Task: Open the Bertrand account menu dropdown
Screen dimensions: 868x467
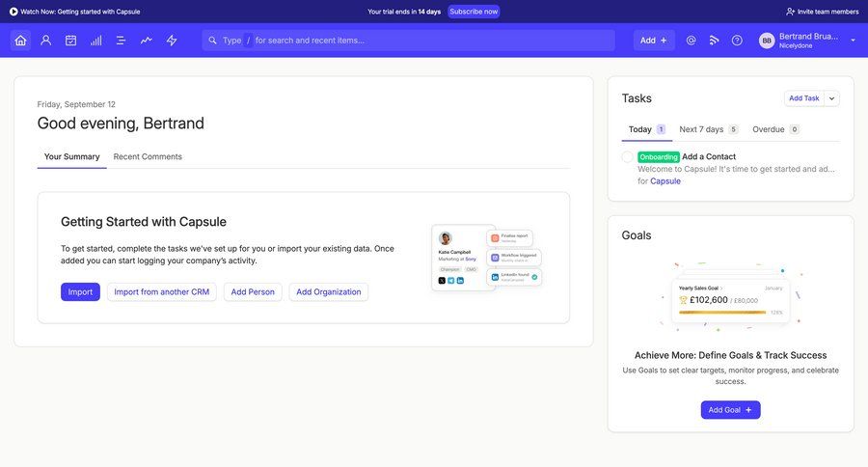Action: coord(853,41)
